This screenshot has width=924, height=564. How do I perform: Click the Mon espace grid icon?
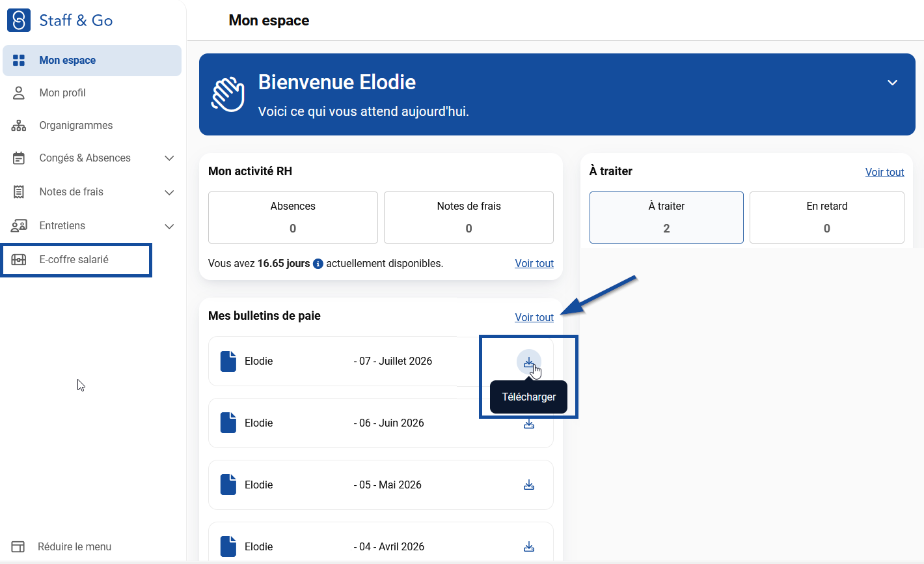click(x=19, y=61)
